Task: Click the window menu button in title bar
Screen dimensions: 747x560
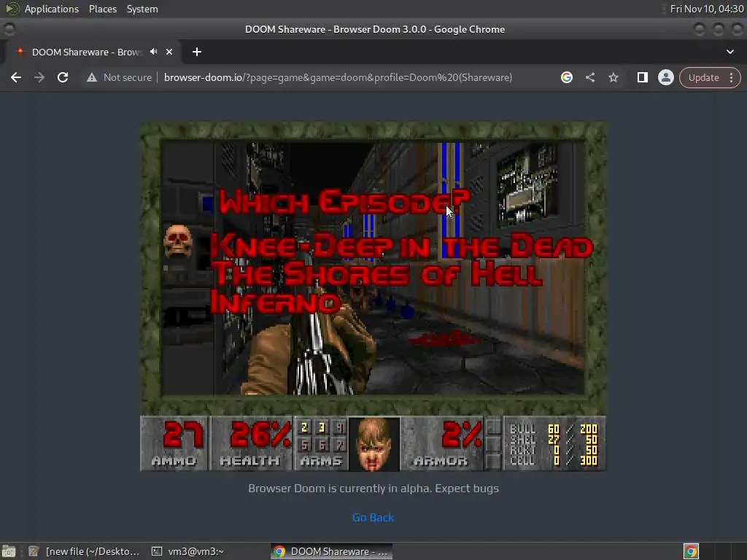Action: pyautogui.click(x=9, y=29)
